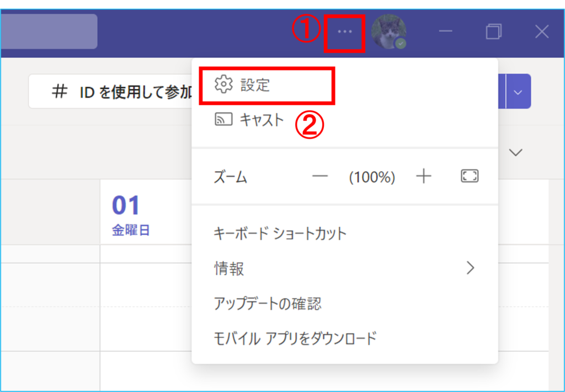
Task: Open the purple button's dropdown arrow
Action: pyautogui.click(x=518, y=92)
